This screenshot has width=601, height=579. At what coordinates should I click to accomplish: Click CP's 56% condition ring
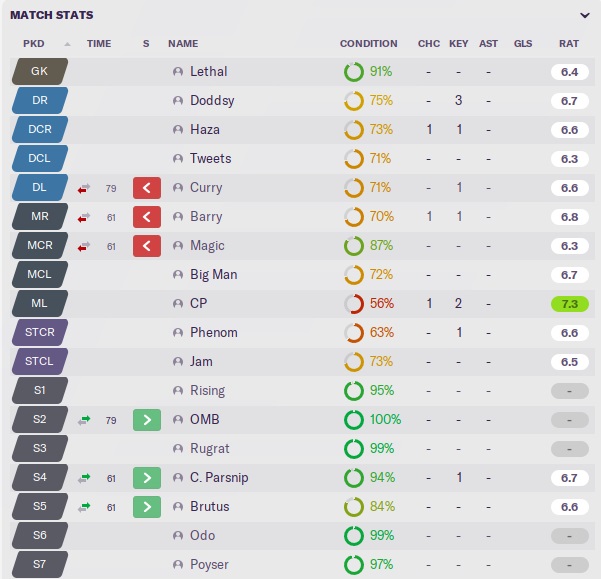(x=353, y=304)
